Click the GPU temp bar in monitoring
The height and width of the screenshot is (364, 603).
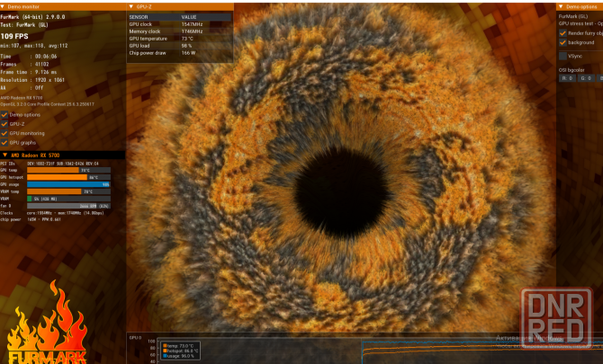[x=68, y=170]
